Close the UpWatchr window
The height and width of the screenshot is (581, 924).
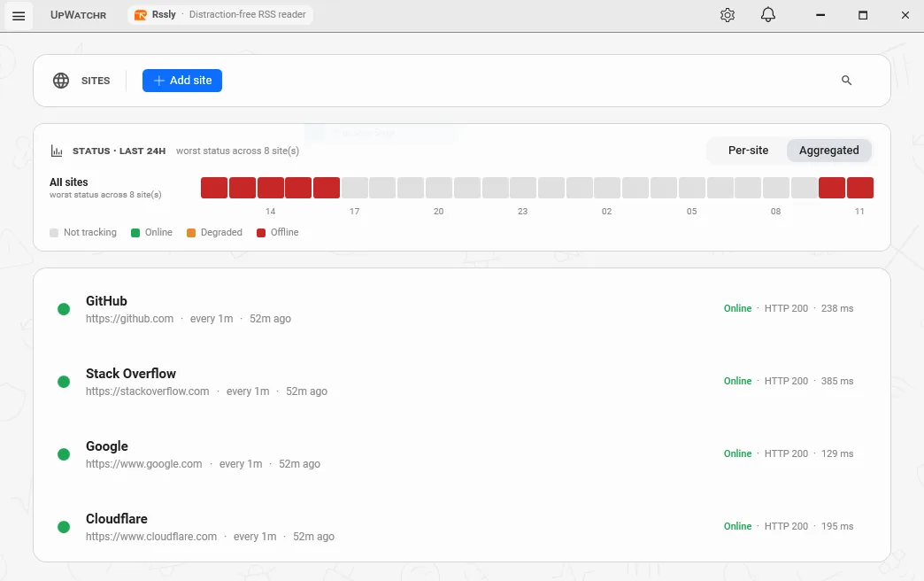[x=905, y=15]
